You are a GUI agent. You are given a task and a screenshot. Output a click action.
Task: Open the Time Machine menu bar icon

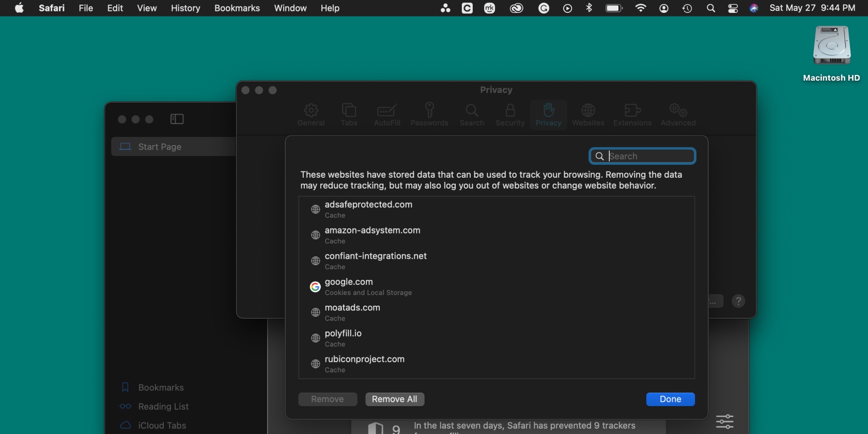point(687,8)
